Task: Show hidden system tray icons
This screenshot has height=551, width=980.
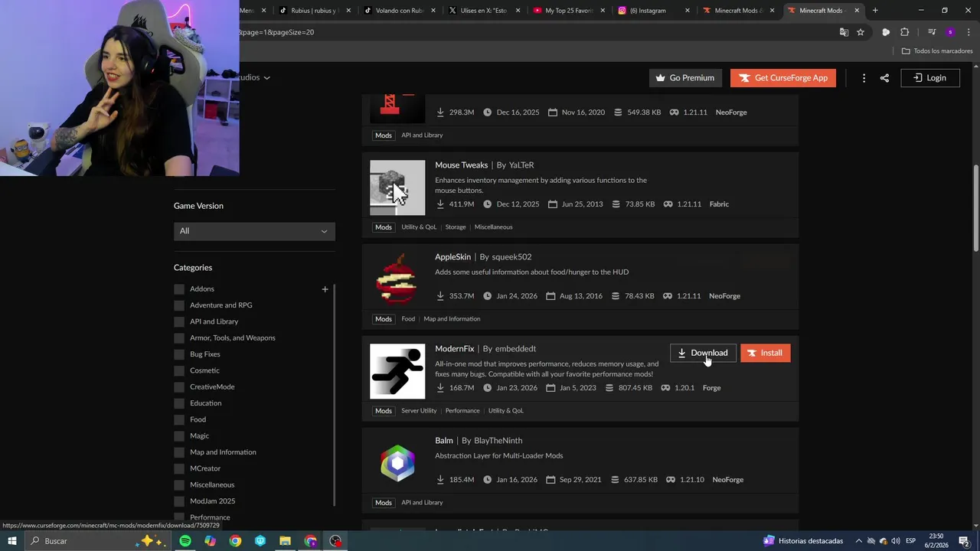Action: [x=859, y=541]
